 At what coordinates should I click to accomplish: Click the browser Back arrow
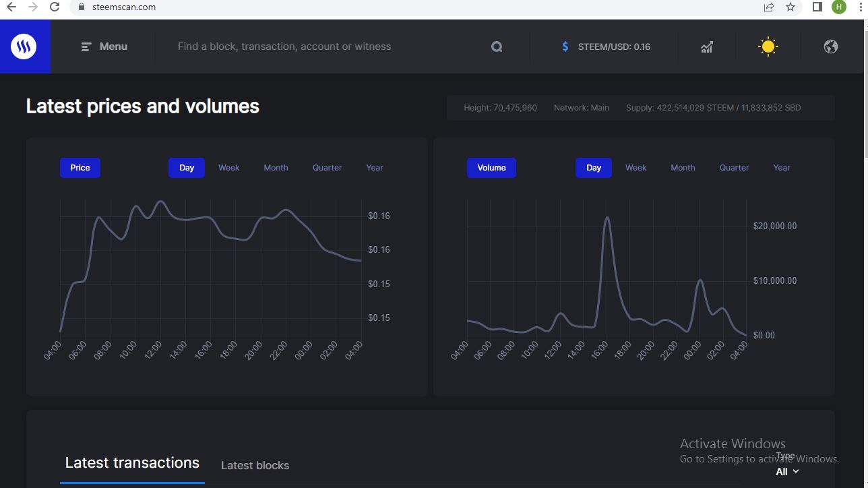tap(11, 7)
